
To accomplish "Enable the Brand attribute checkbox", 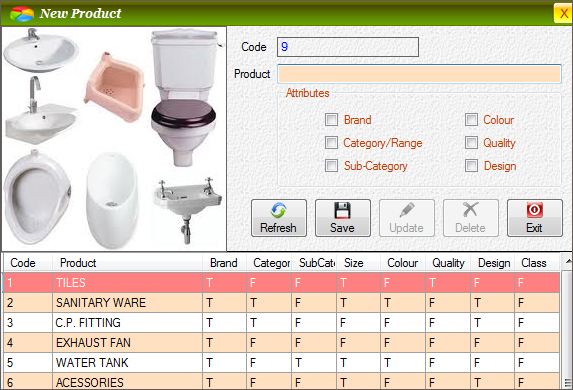I will point(331,120).
